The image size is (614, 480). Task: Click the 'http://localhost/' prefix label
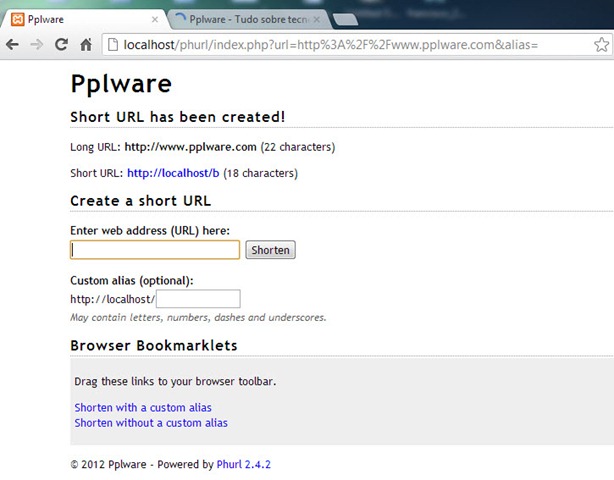click(x=113, y=299)
